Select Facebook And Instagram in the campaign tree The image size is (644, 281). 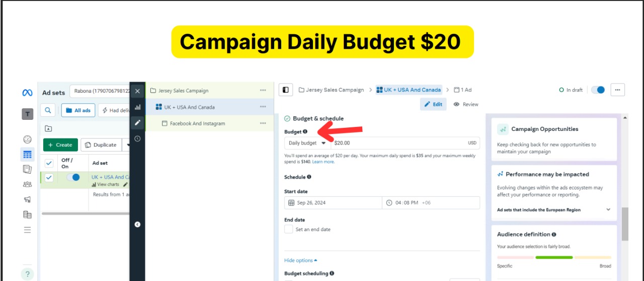(x=197, y=123)
